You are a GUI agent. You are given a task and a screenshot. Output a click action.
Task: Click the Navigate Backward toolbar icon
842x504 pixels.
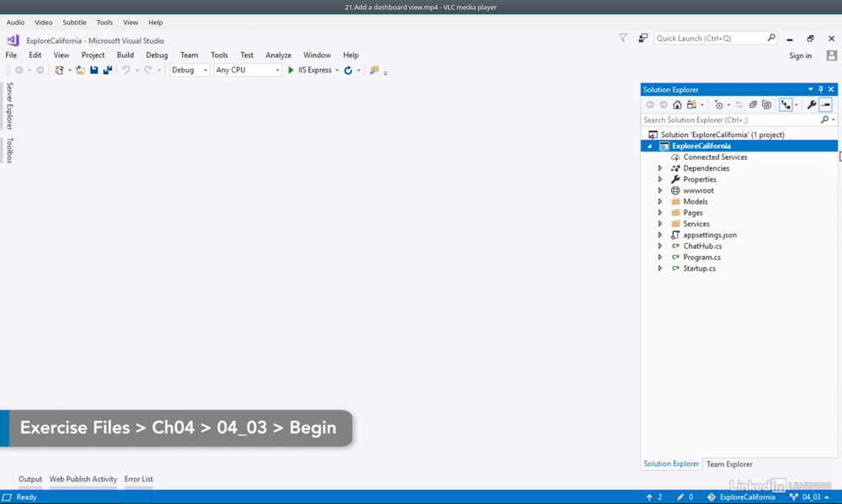point(19,71)
